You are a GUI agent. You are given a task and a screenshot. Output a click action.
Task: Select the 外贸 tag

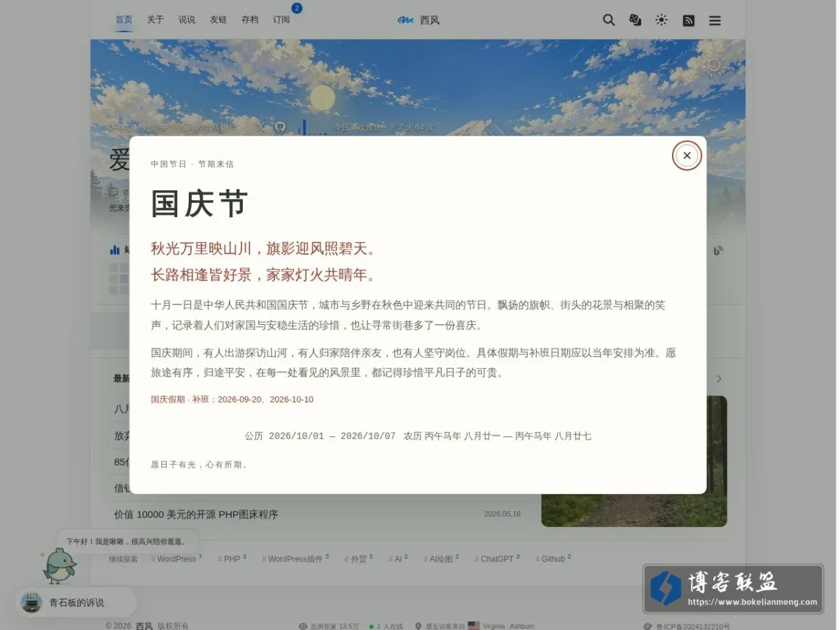pos(358,559)
